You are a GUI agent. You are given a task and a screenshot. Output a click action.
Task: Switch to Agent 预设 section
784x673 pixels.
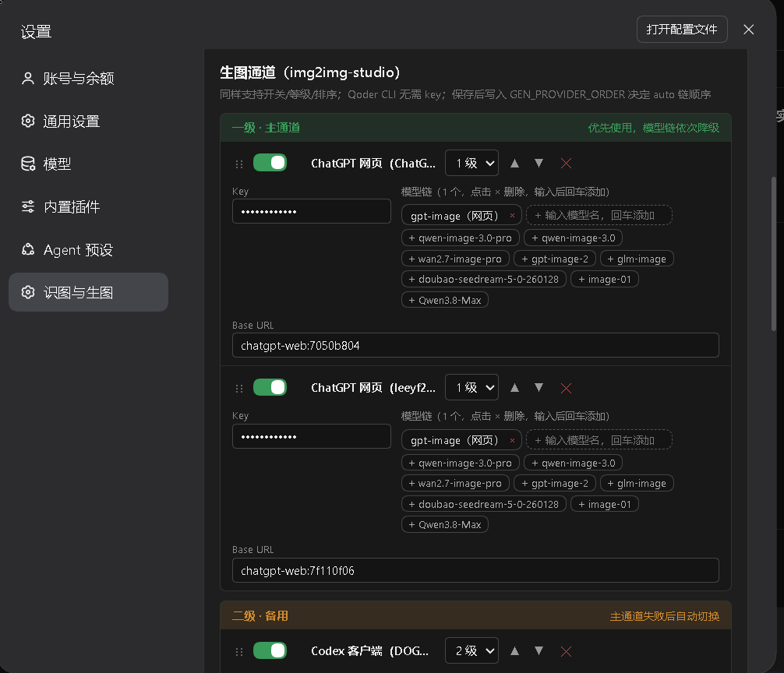point(89,250)
